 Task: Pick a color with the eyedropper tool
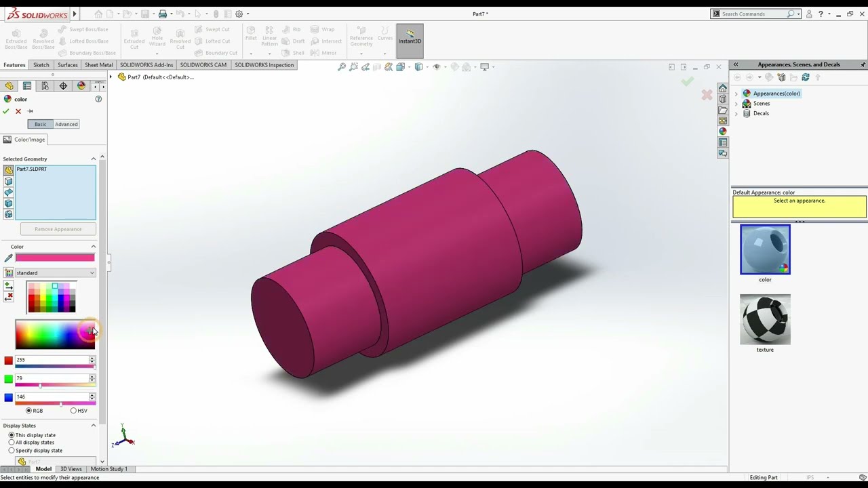(8, 258)
